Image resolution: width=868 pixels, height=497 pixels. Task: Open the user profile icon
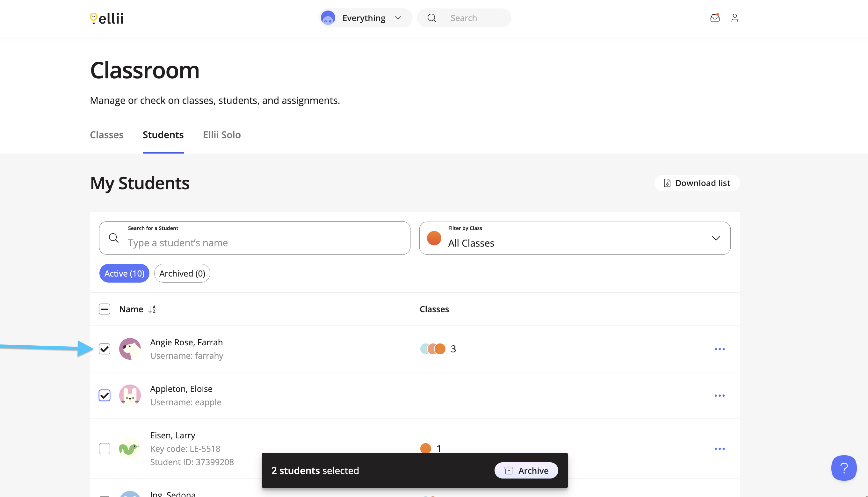pos(735,18)
